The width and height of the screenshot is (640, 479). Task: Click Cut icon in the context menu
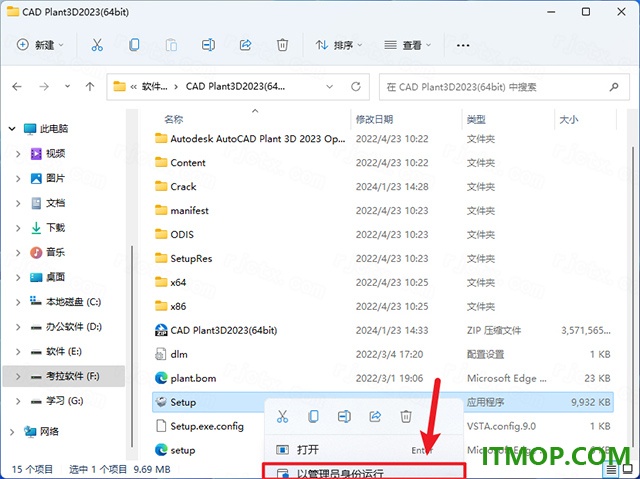(282, 417)
